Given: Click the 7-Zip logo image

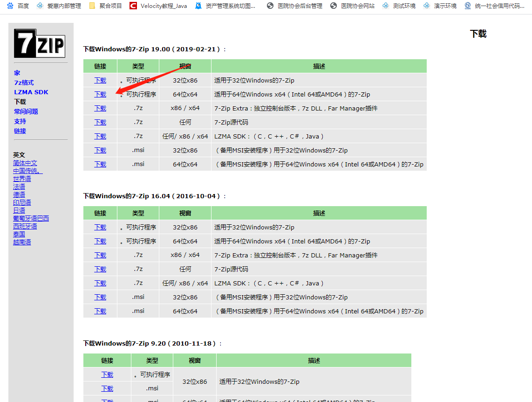Looking at the screenshot, I should pos(39,43).
